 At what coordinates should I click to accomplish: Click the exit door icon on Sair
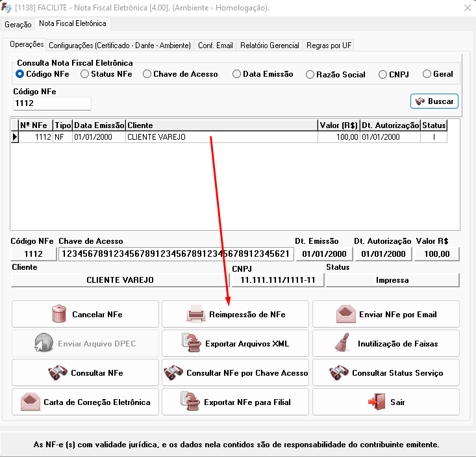point(377,402)
